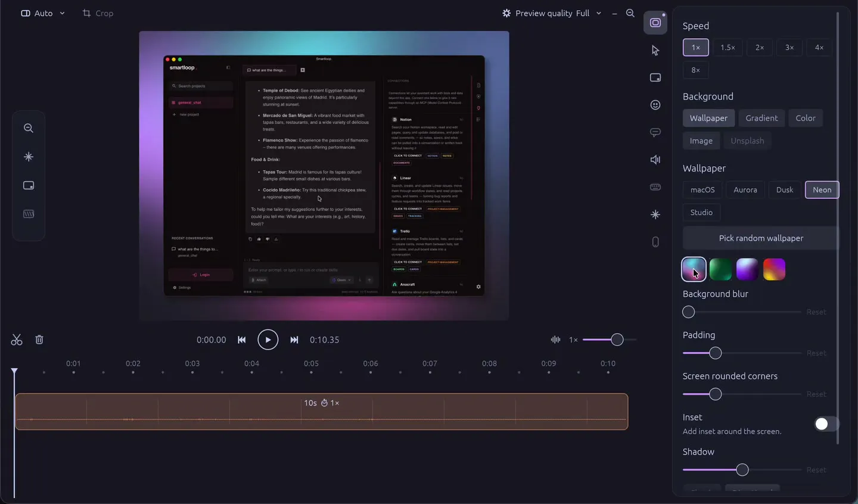Zoom out the preview with magnifier icon
This screenshot has height=504, width=858.
tap(630, 13)
